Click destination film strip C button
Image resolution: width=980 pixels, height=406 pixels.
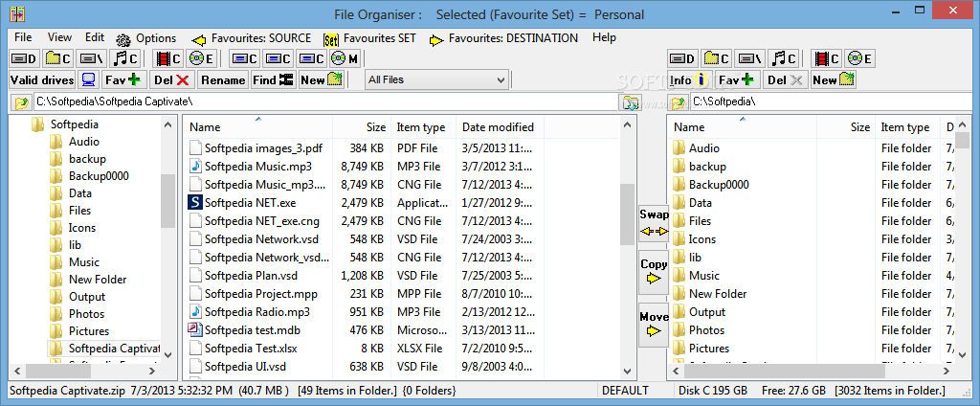coord(827,58)
